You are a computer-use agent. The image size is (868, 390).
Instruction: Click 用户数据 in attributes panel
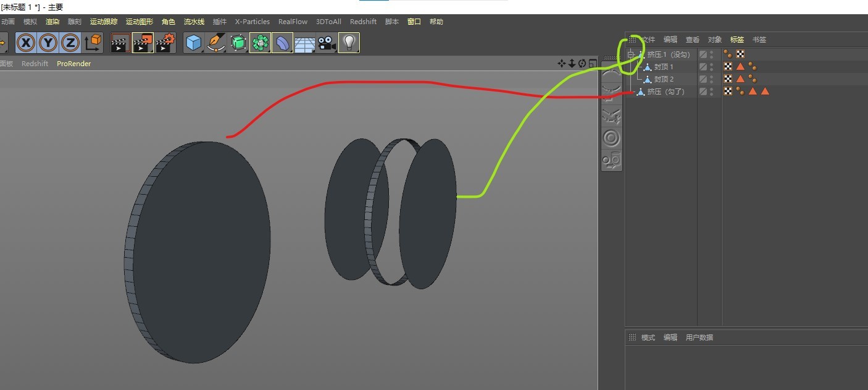coord(699,337)
